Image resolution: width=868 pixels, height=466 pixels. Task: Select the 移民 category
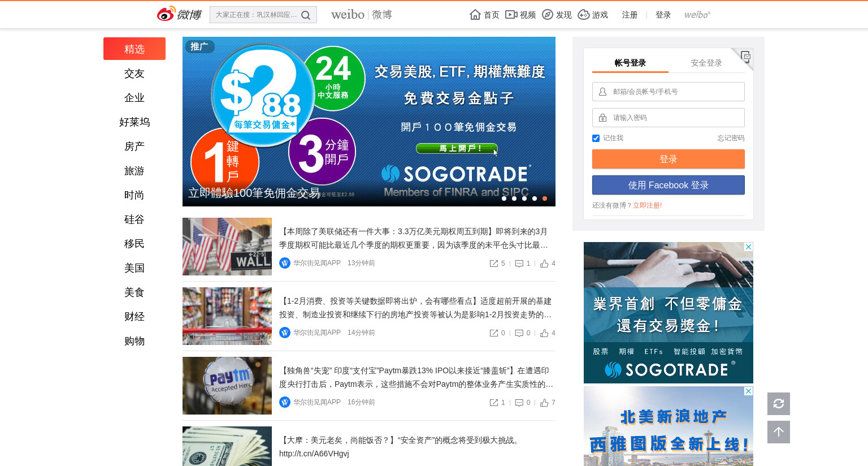pyautogui.click(x=134, y=244)
